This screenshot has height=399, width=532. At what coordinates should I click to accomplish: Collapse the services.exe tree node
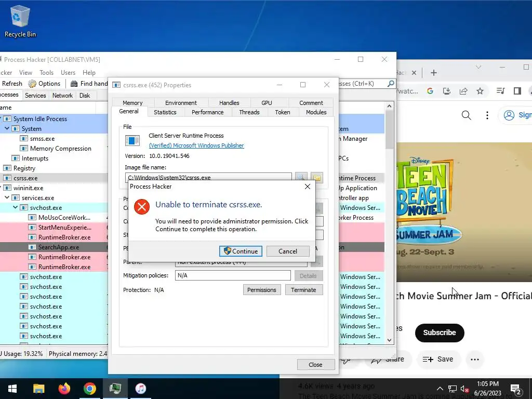pyautogui.click(x=7, y=197)
